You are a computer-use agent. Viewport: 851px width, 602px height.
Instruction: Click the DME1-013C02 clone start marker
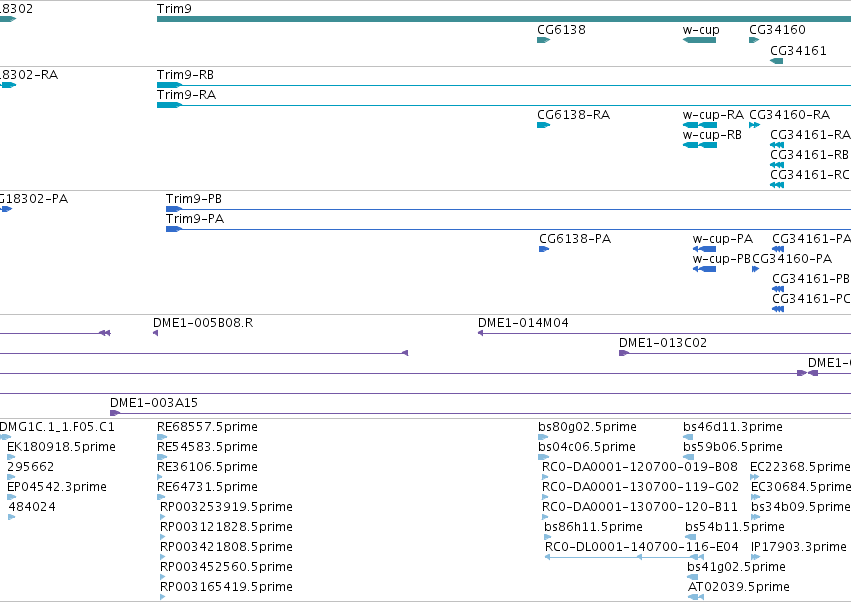coord(624,353)
